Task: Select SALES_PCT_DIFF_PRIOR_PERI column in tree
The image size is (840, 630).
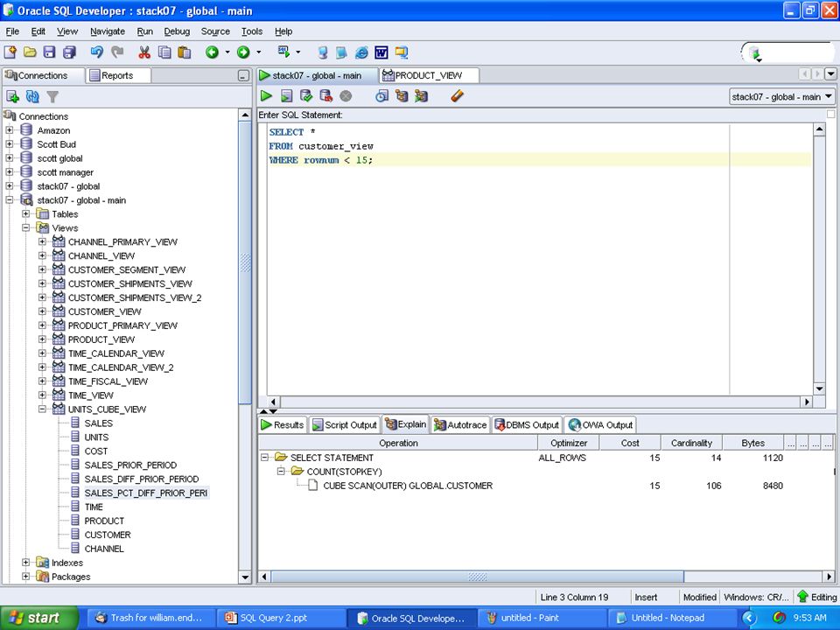Action: (x=146, y=493)
